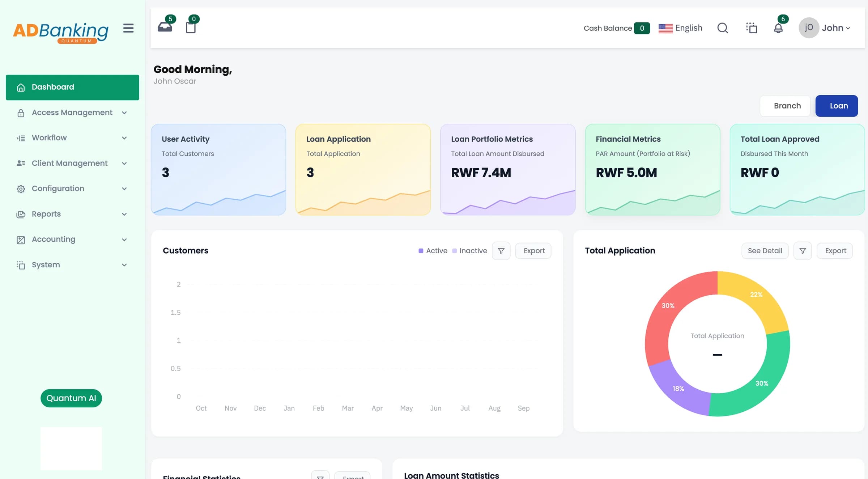This screenshot has width=868, height=479.
Task: Expand the Workflow menu chevron
Action: point(124,138)
